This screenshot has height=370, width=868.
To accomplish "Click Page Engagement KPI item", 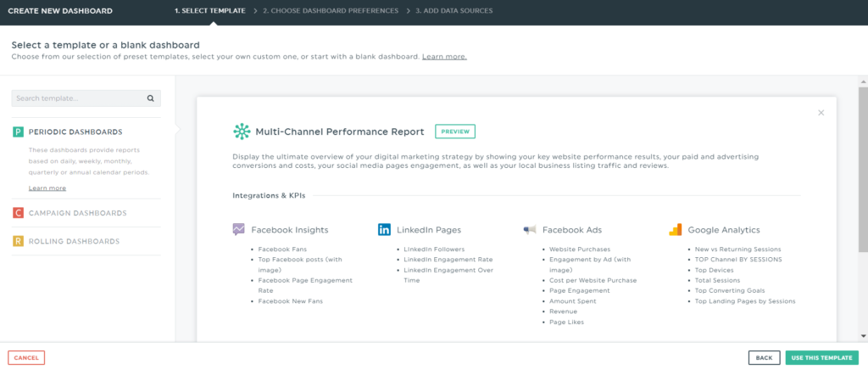I will coord(580,290).
